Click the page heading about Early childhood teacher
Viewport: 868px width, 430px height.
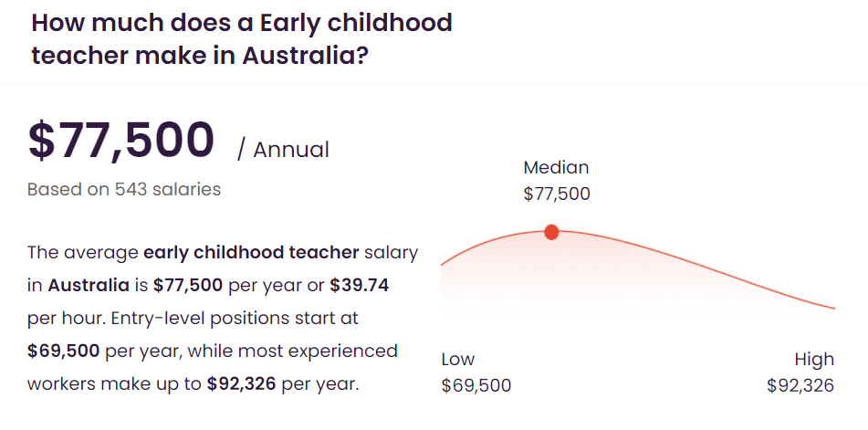242,39
